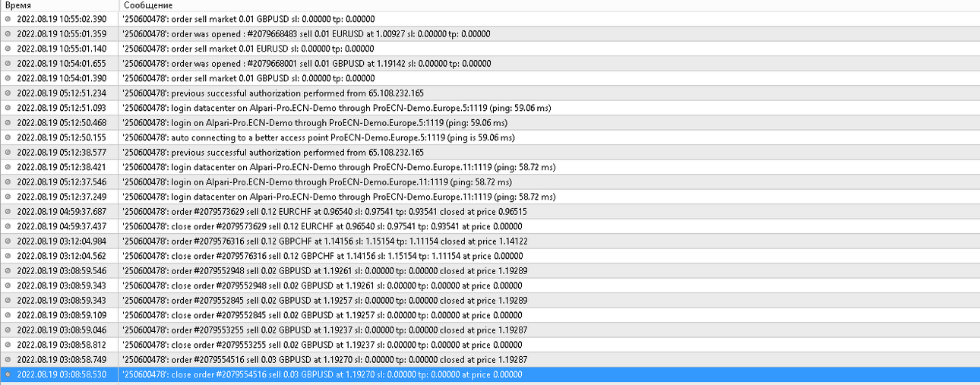Screen dimensions: 980x385
Task: Click the info icon beside 10:55:02.390 entry
Action: coord(8,19)
